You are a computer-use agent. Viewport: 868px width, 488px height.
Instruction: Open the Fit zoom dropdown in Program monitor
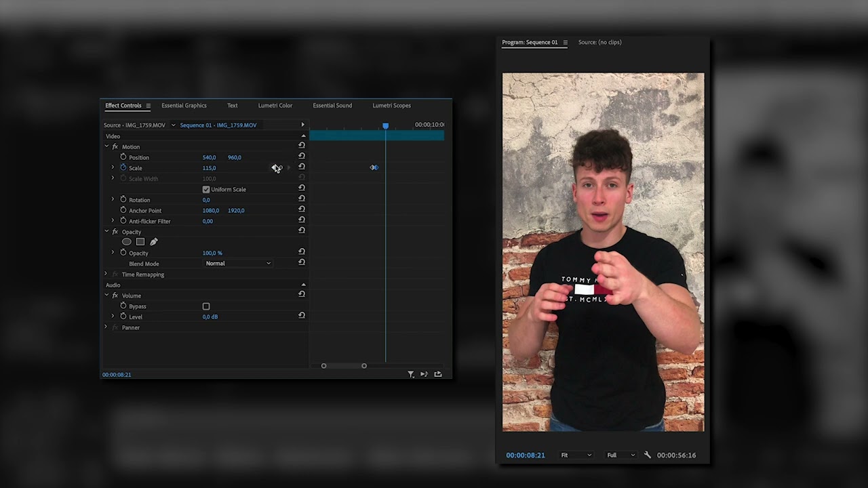click(x=576, y=455)
